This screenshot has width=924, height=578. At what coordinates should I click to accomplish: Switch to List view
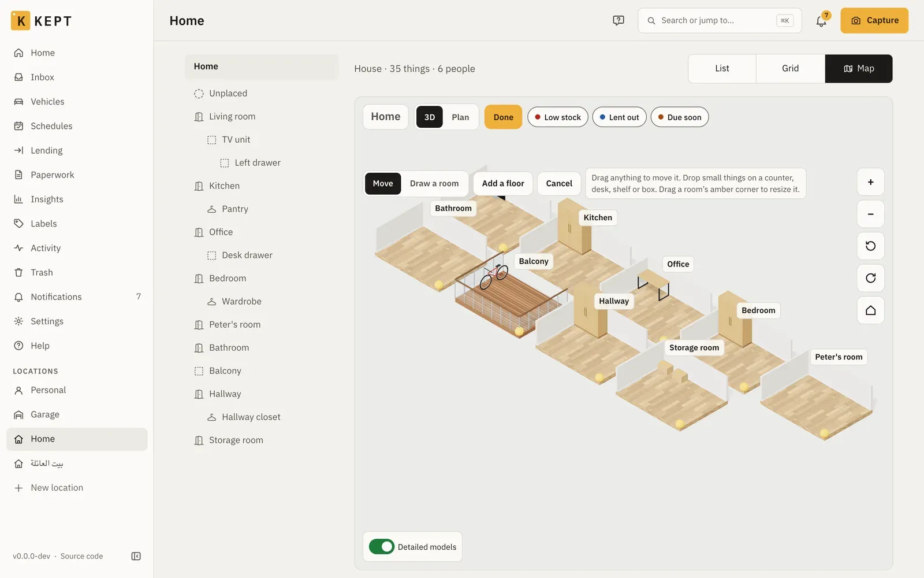pos(722,69)
